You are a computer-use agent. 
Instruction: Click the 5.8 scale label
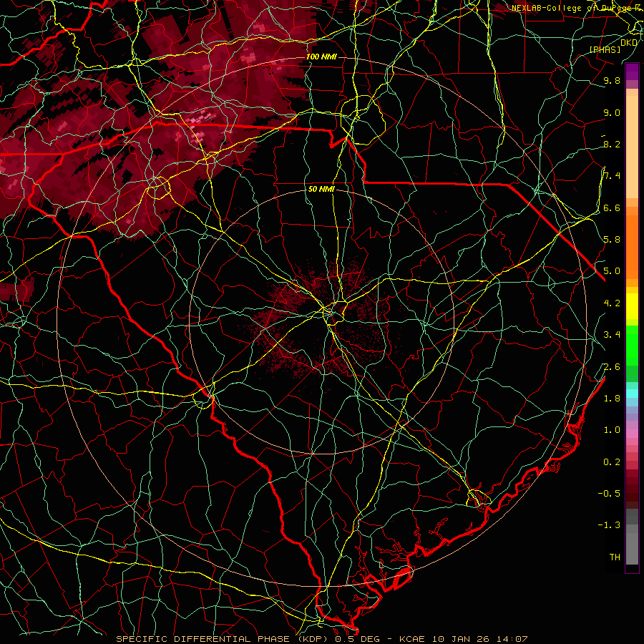coord(612,240)
